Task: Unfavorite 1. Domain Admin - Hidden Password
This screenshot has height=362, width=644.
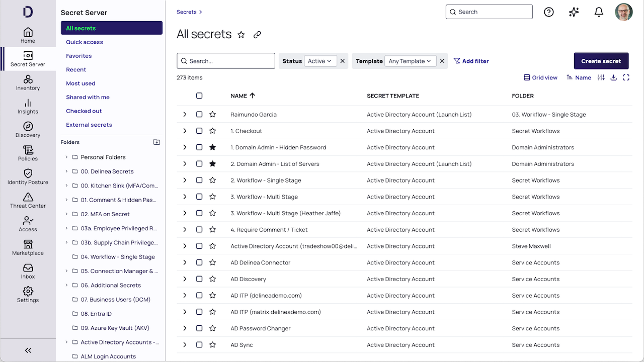Action: tap(212, 147)
